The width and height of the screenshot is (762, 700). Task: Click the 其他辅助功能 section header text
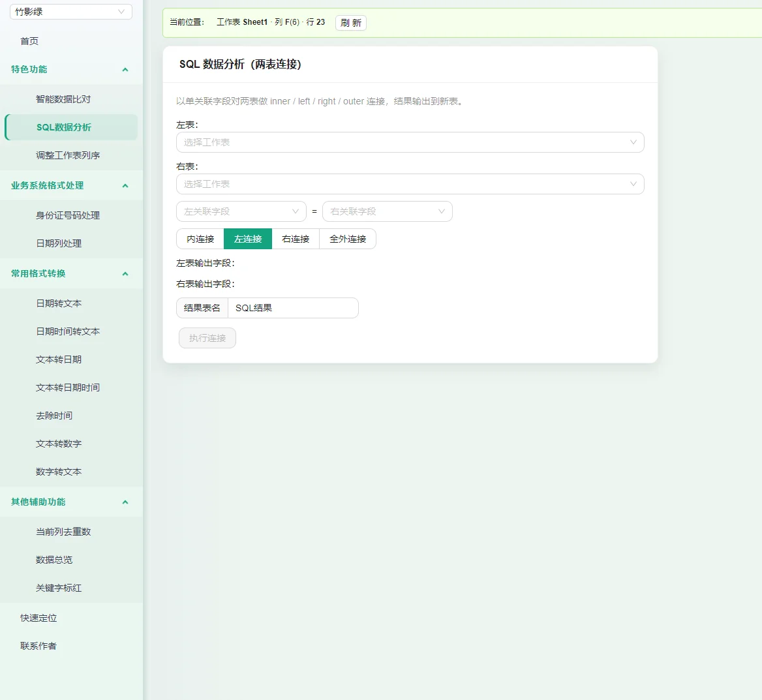click(x=38, y=502)
